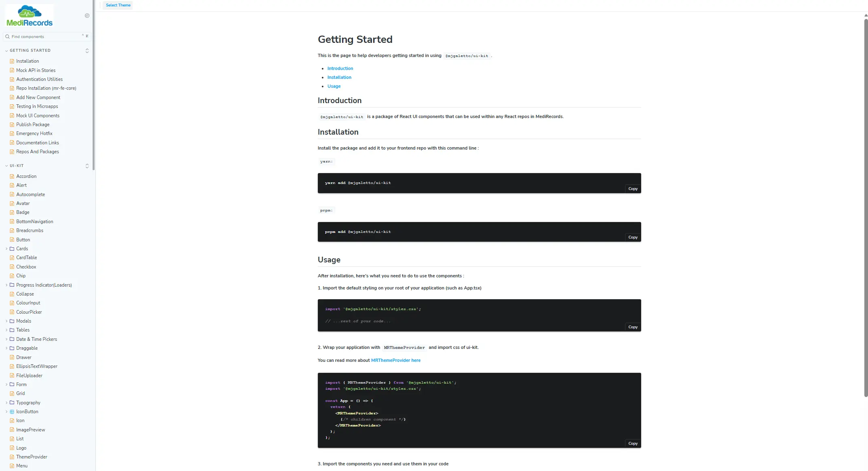Click the search magnifier icon
The width and height of the screenshot is (868, 471).
point(7,37)
